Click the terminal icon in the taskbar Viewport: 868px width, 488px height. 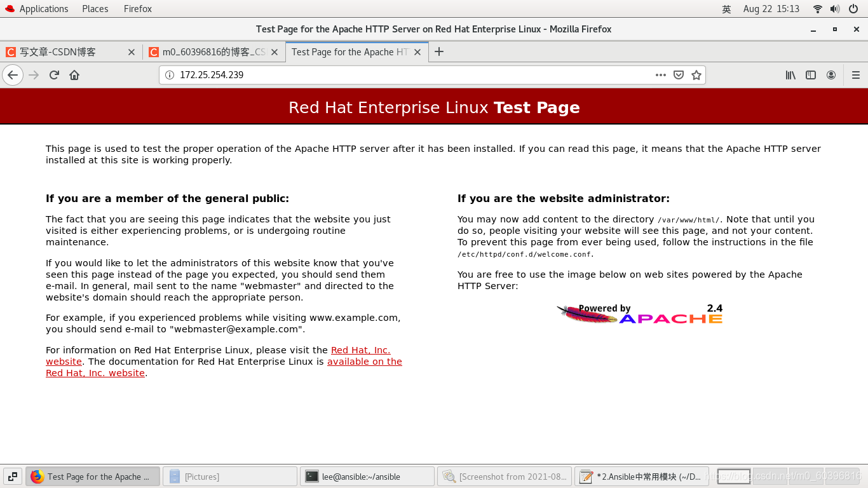click(x=311, y=477)
